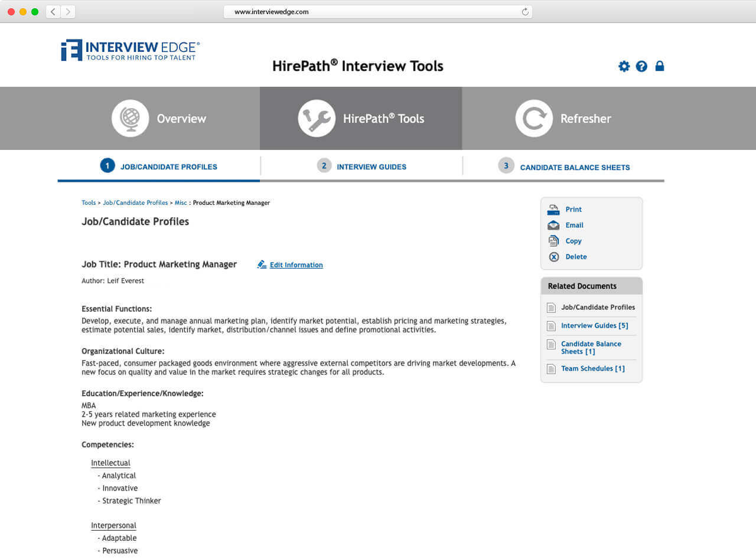Open settings via the gear icon
Viewport: 756px width, 559px height.
pos(624,66)
